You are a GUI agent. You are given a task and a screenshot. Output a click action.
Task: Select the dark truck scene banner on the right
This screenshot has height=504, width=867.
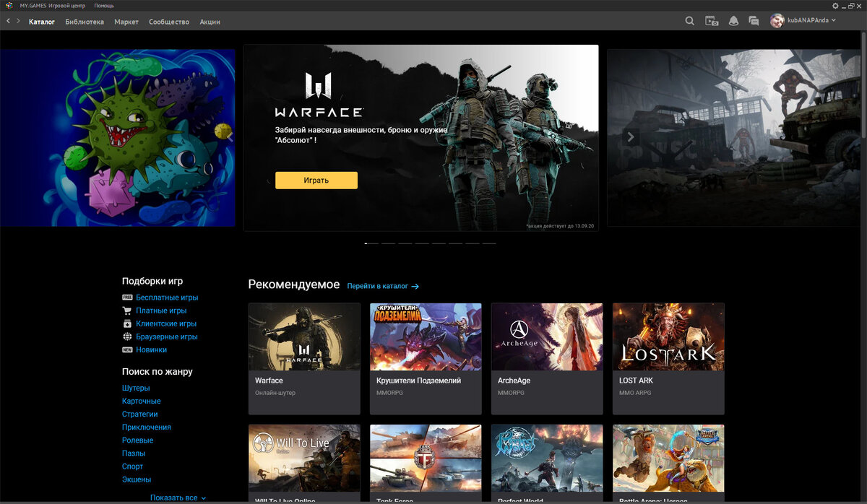point(734,138)
